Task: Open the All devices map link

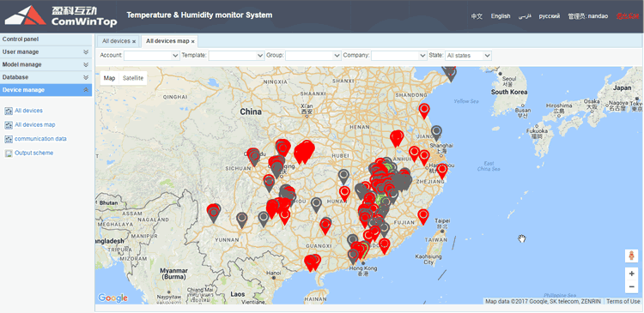Action: (x=35, y=124)
